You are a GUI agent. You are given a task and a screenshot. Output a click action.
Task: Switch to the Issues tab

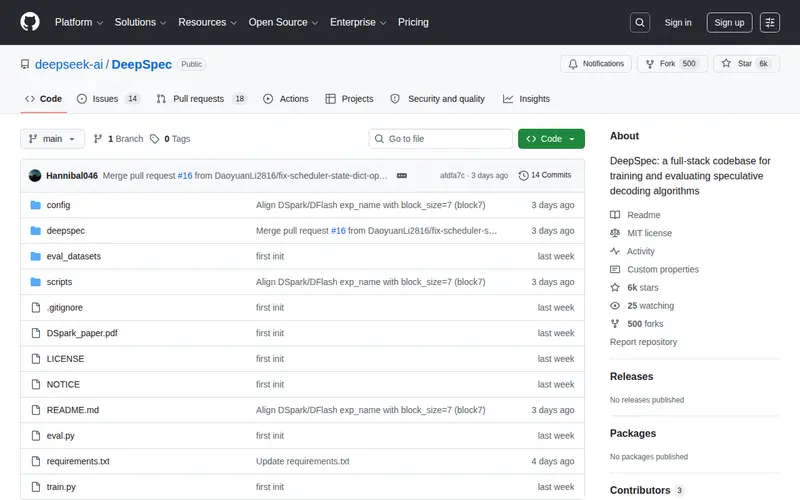click(109, 98)
